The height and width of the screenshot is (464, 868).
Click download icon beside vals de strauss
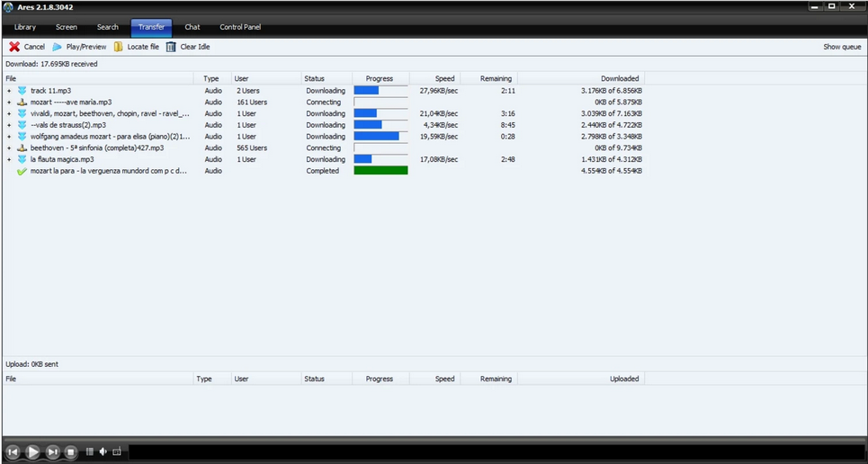click(22, 125)
